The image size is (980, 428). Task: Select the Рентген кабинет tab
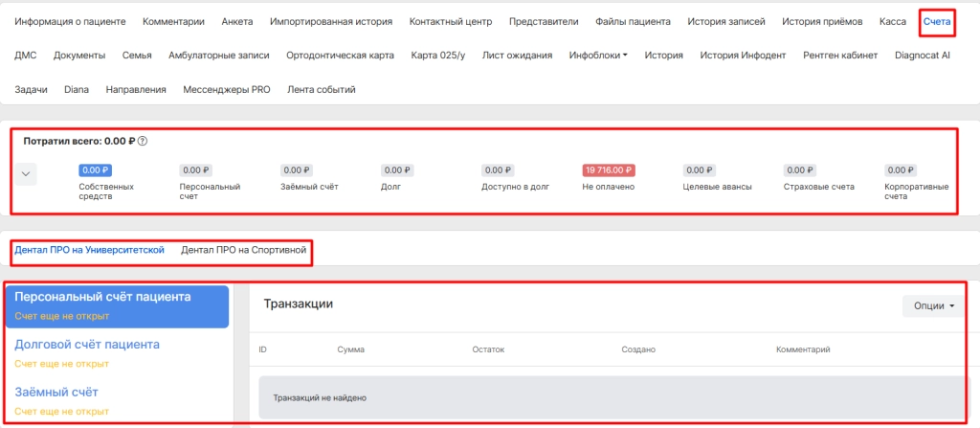[x=840, y=56]
